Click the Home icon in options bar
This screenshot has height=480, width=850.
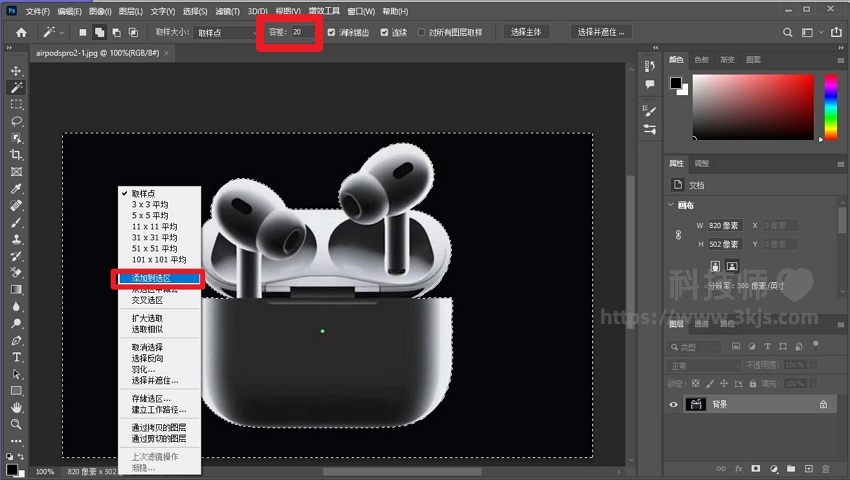21,33
